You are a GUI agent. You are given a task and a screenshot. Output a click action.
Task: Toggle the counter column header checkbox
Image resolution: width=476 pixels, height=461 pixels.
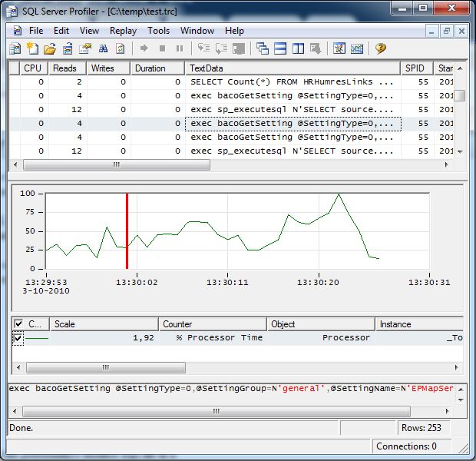pyautogui.click(x=18, y=324)
